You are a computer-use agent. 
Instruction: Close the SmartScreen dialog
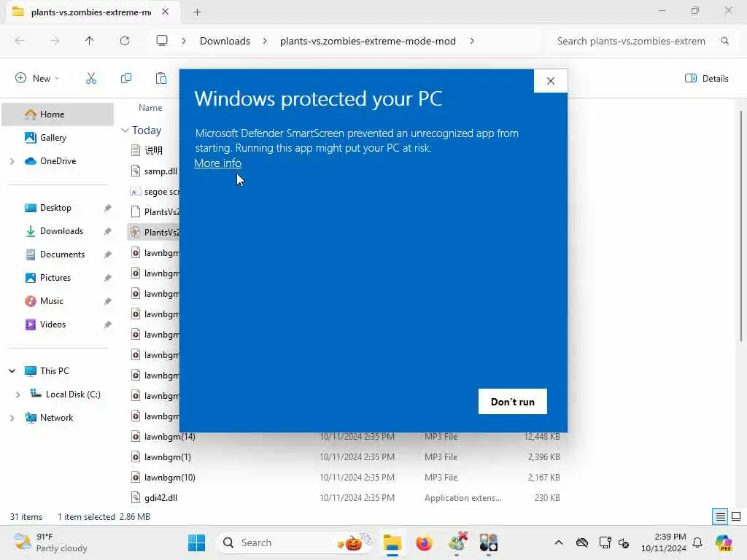[551, 81]
